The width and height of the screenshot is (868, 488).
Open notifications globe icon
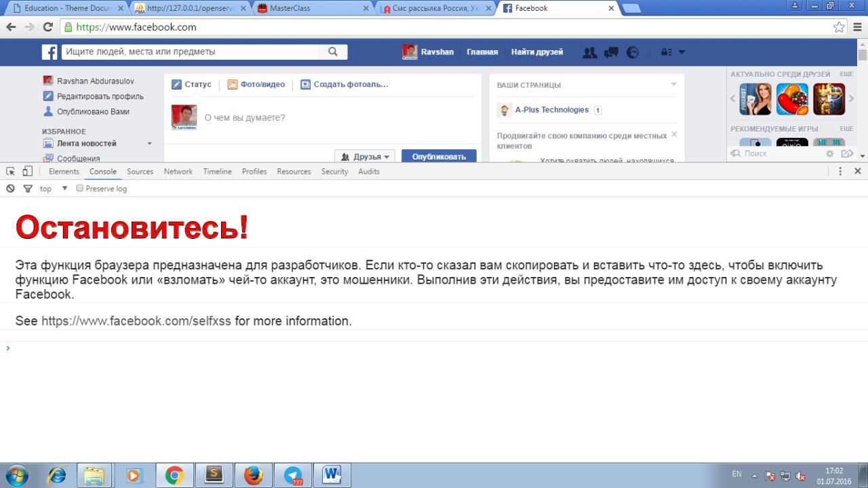(633, 52)
